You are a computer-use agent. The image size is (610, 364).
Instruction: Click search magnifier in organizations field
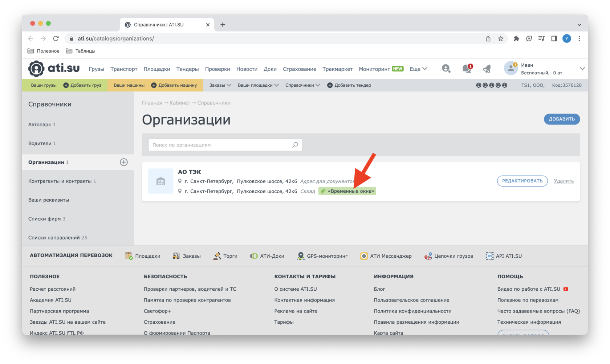click(x=295, y=145)
